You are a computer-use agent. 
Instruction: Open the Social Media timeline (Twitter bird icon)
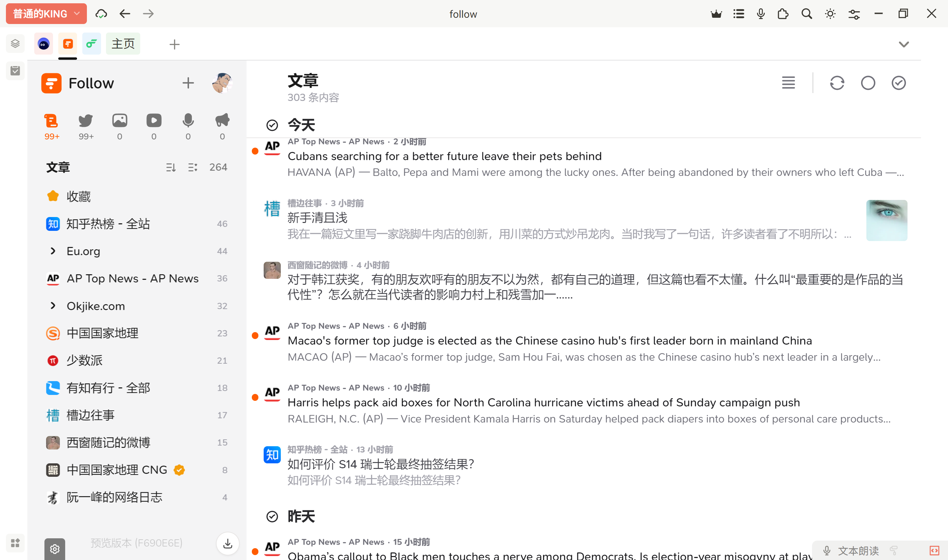(x=86, y=121)
